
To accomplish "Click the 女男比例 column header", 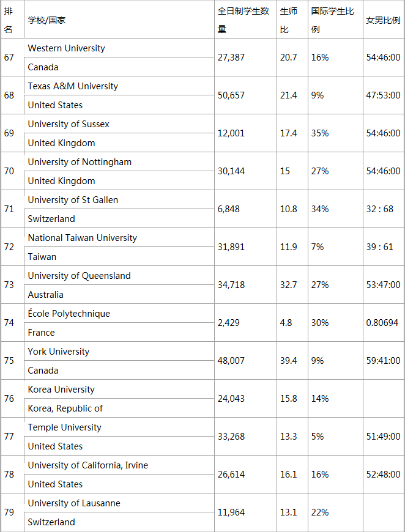I will pos(383,20).
